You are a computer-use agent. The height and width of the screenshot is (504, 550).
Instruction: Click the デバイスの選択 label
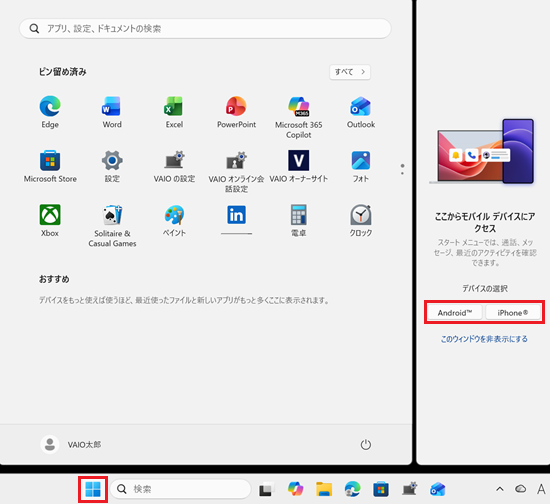[x=485, y=288]
